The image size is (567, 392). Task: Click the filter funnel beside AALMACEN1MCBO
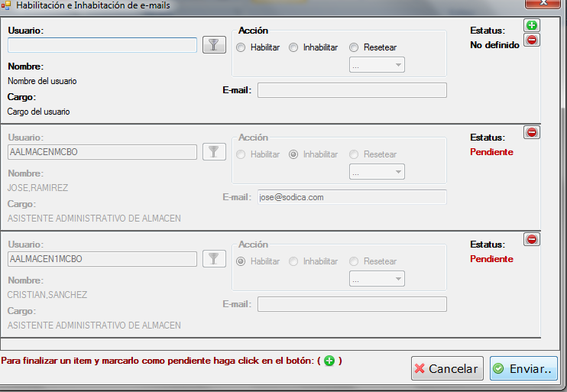(x=214, y=258)
